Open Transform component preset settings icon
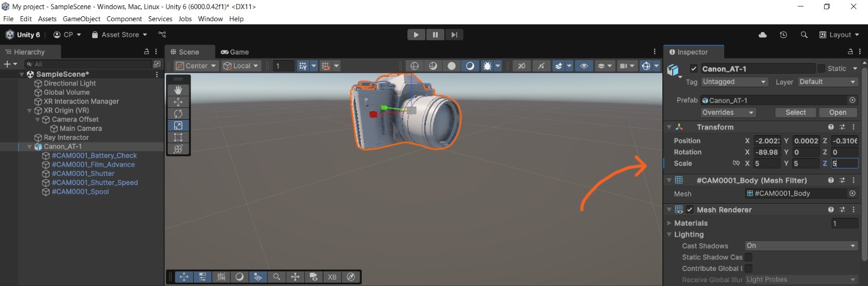Viewport: 868px width, 286px height. tap(842, 127)
